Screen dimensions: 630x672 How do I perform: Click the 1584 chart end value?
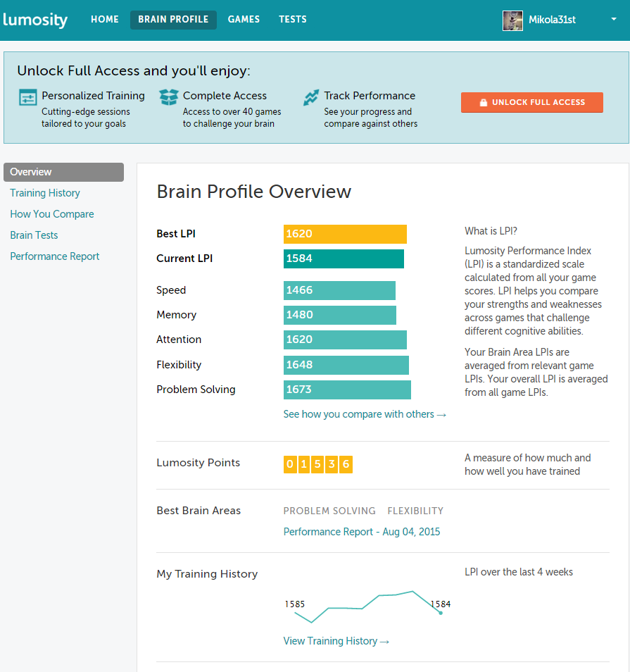click(x=441, y=604)
